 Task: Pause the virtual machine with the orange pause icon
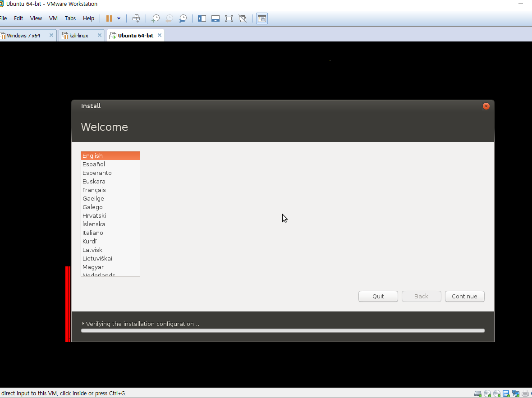point(109,18)
